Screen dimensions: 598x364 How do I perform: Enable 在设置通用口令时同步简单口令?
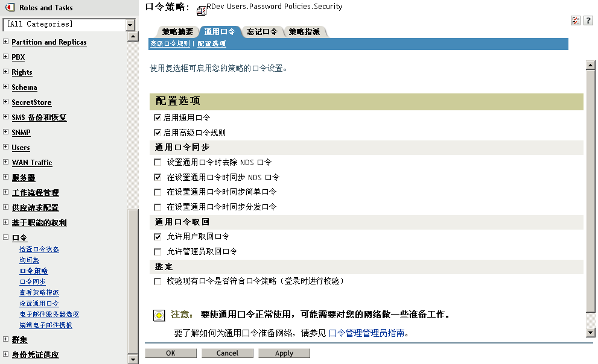[156, 192]
